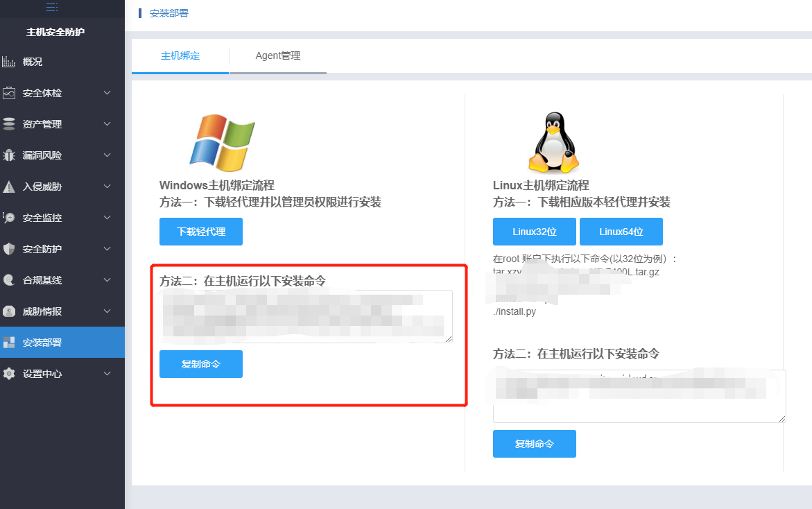Screen dimensions: 812x509
Task: Click the 安全体检 health-check icon
Action: (x=9, y=93)
